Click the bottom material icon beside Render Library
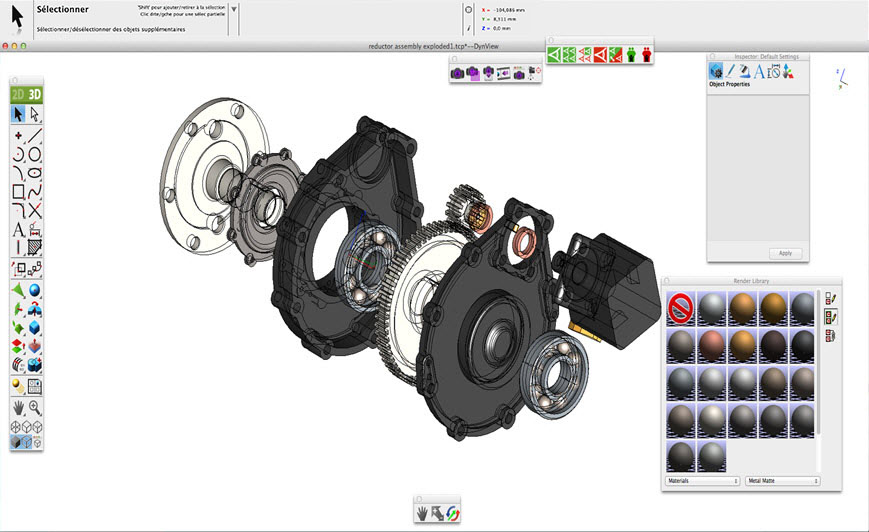This screenshot has width=869, height=532. pyautogui.click(x=830, y=335)
